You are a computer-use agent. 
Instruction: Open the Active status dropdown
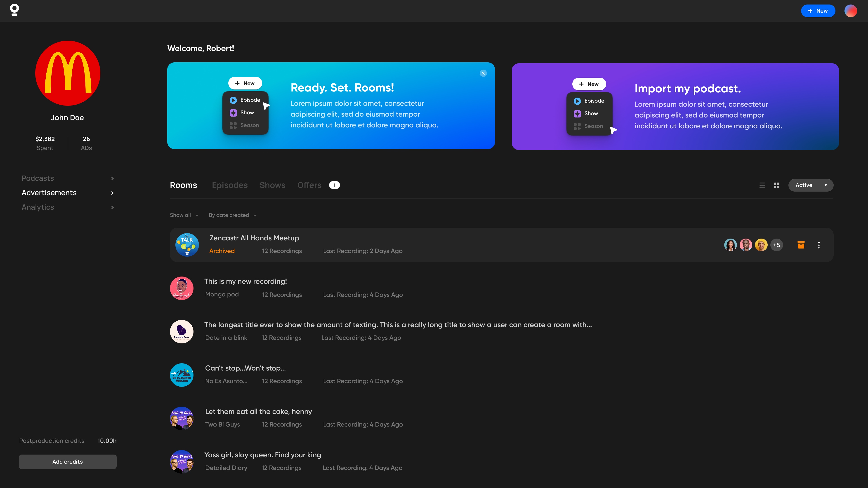pyautogui.click(x=810, y=185)
